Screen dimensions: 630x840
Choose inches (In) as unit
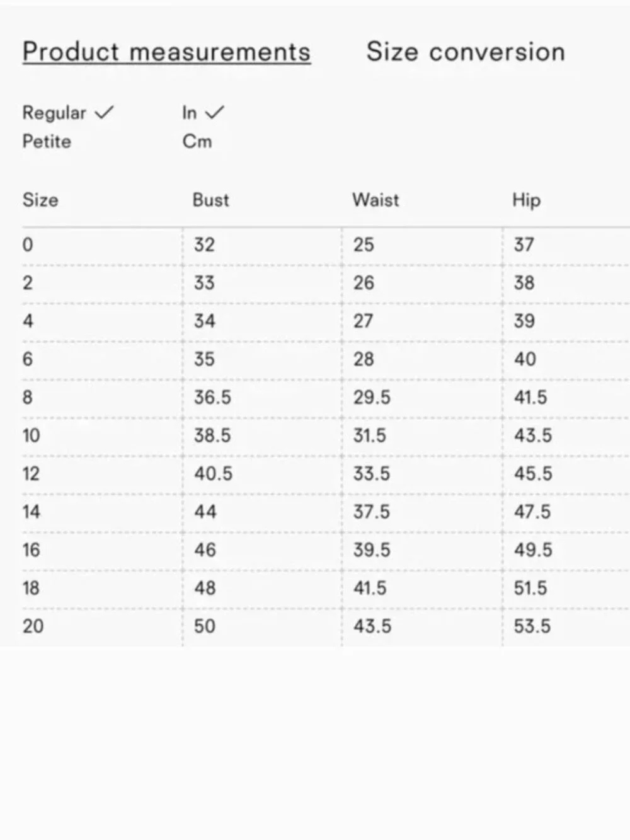[x=189, y=113]
